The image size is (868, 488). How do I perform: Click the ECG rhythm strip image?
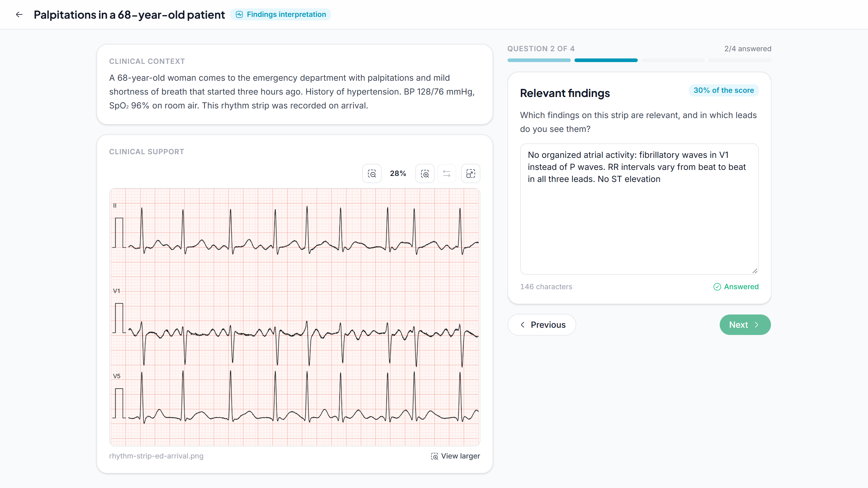click(x=294, y=317)
